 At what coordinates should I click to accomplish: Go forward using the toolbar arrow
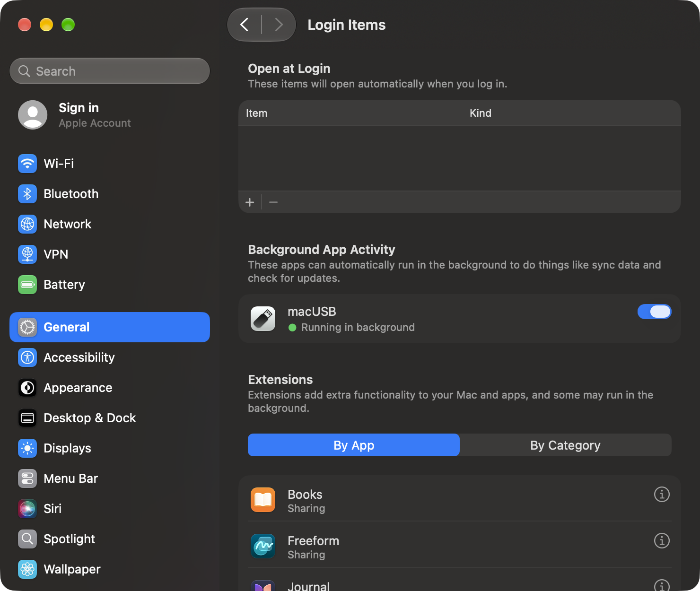(x=279, y=25)
